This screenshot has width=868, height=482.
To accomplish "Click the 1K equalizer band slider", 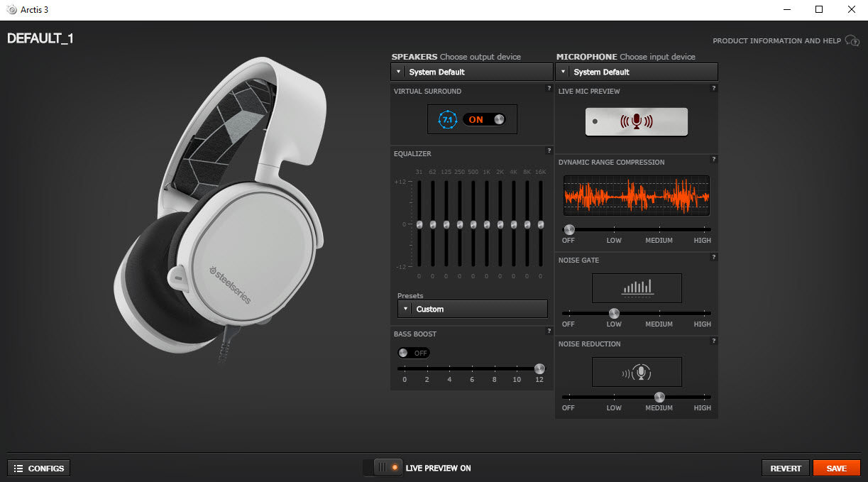I will [487, 224].
